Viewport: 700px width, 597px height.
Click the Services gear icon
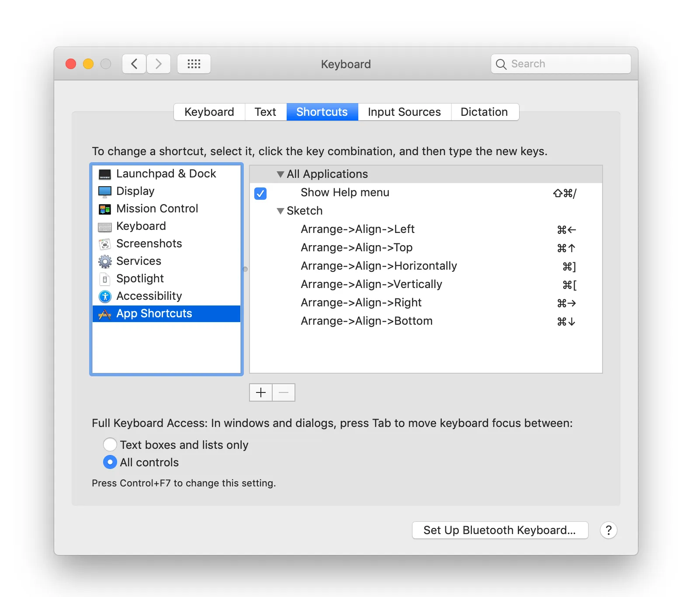click(104, 261)
